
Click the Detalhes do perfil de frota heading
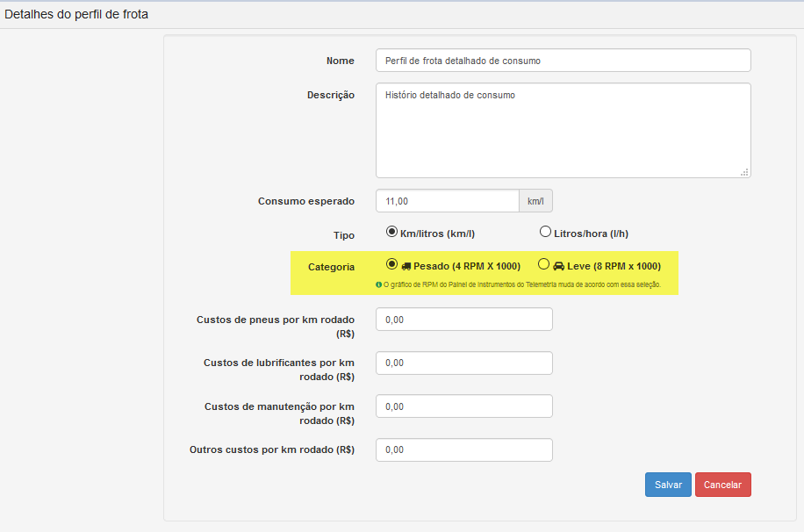pyautogui.click(x=76, y=14)
